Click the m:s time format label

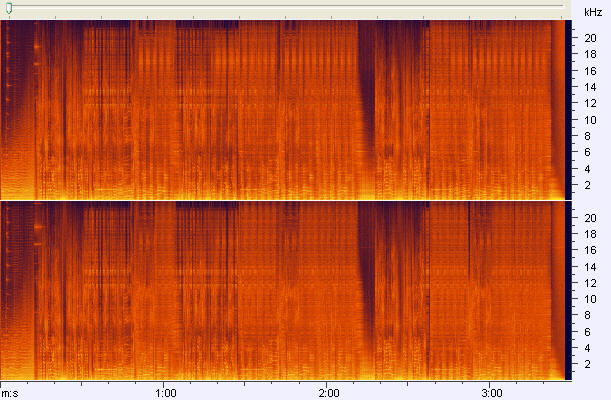pyautogui.click(x=10, y=392)
